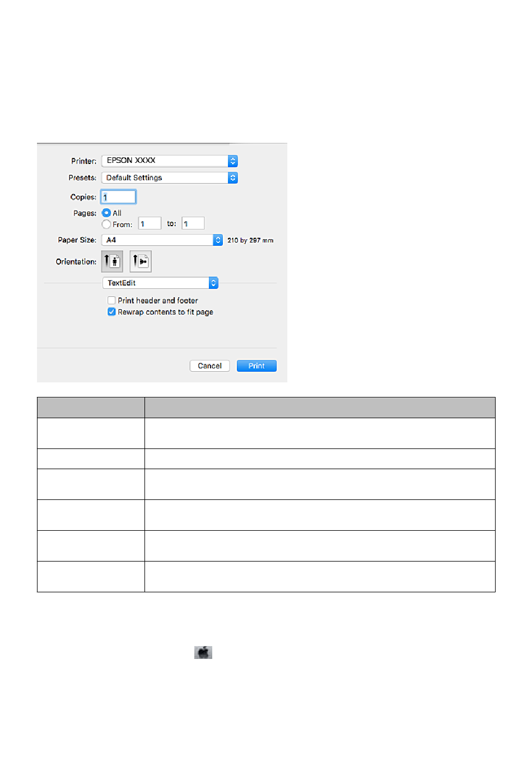Select portrait orientation icon

pos(112,261)
